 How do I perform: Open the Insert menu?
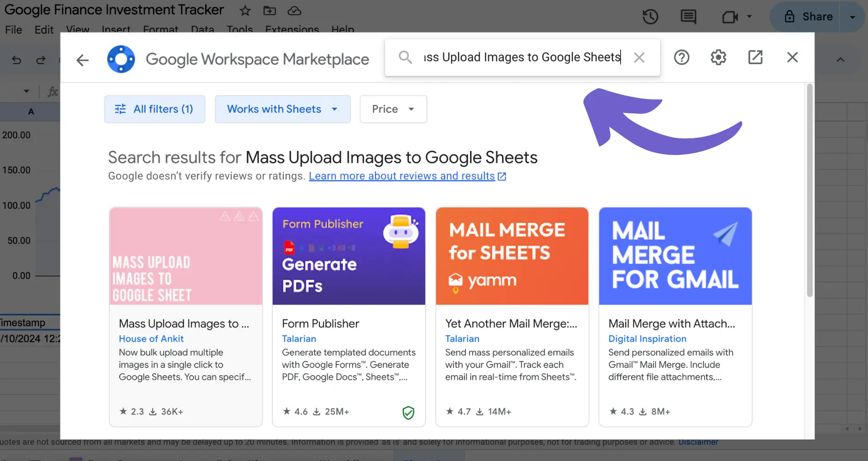point(116,30)
